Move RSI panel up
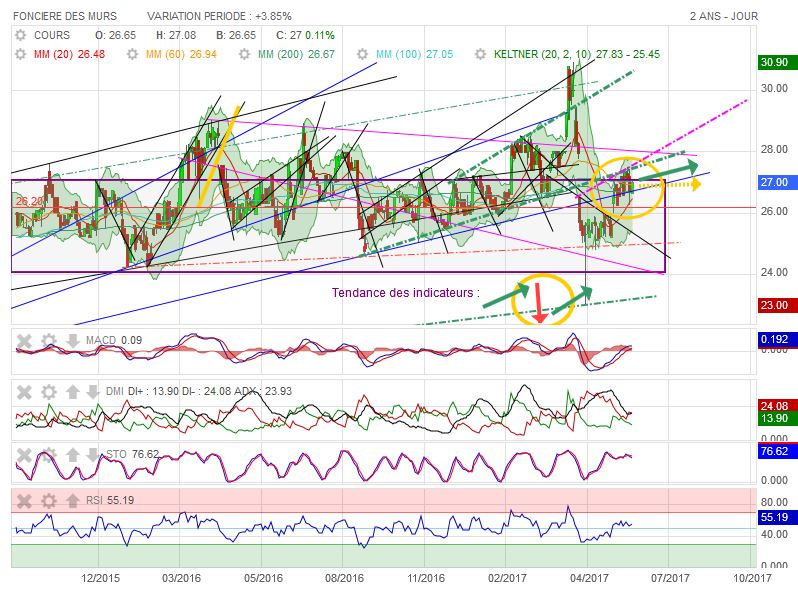This screenshot has height=593, width=798. pyautogui.click(x=73, y=501)
